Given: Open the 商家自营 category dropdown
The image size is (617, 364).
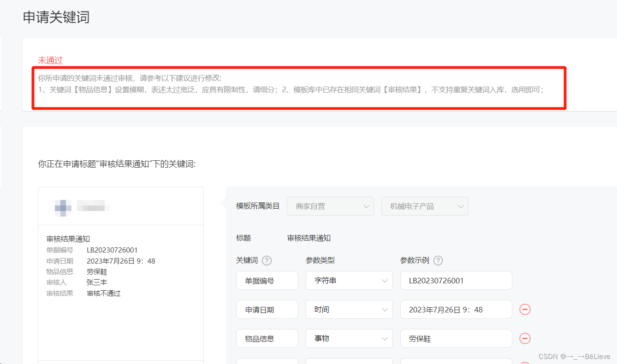Looking at the screenshot, I should [x=330, y=206].
